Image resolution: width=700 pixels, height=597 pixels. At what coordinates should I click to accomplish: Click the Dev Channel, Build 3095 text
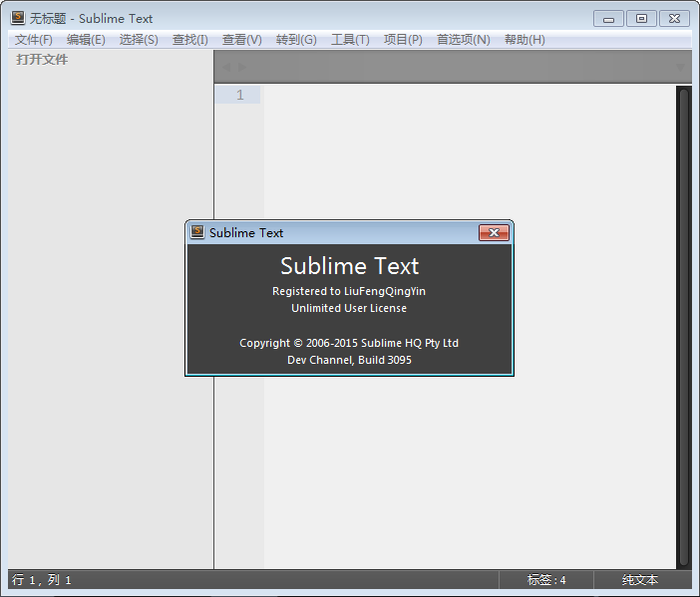[349, 360]
